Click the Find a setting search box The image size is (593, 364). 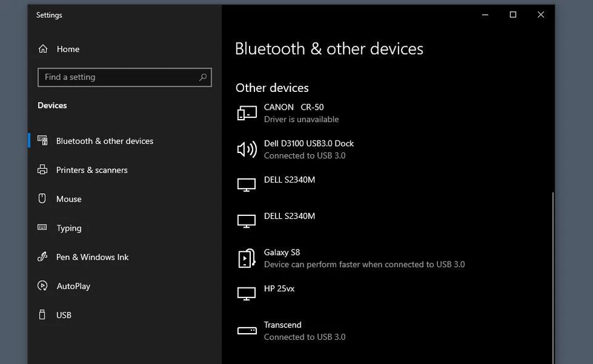coord(117,77)
